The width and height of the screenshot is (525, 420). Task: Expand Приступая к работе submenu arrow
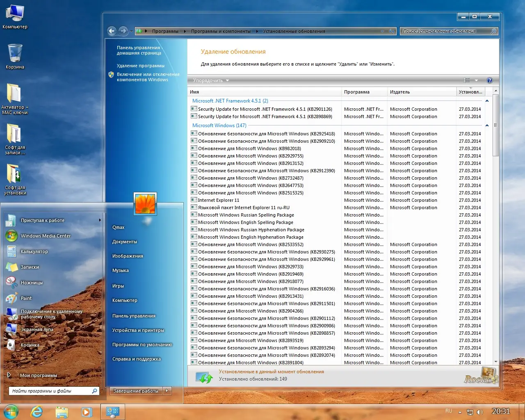[100, 220]
